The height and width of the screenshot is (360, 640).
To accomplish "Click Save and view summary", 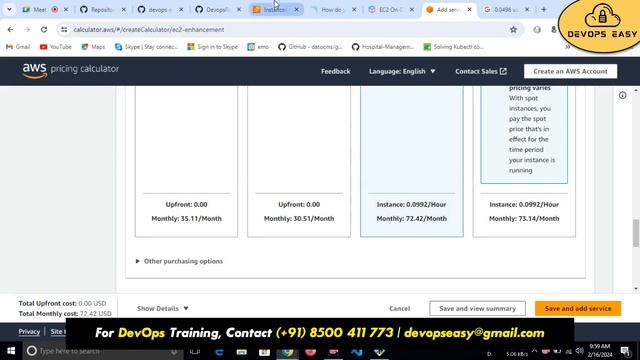I will [x=477, y=309].
